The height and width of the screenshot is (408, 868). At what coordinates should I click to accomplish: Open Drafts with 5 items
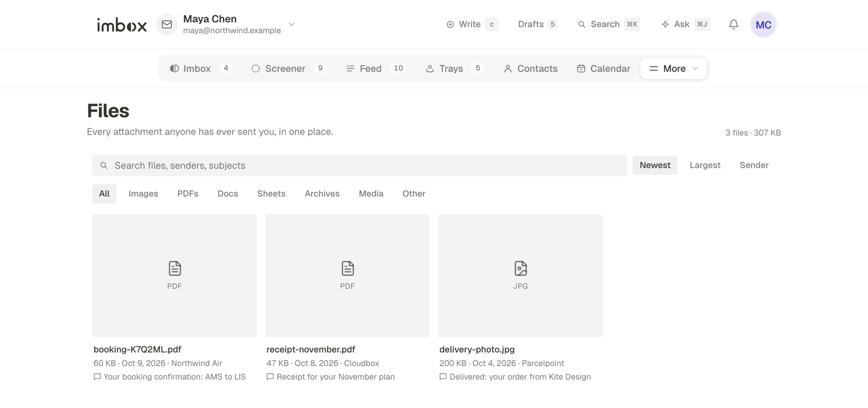coord(537,24)
